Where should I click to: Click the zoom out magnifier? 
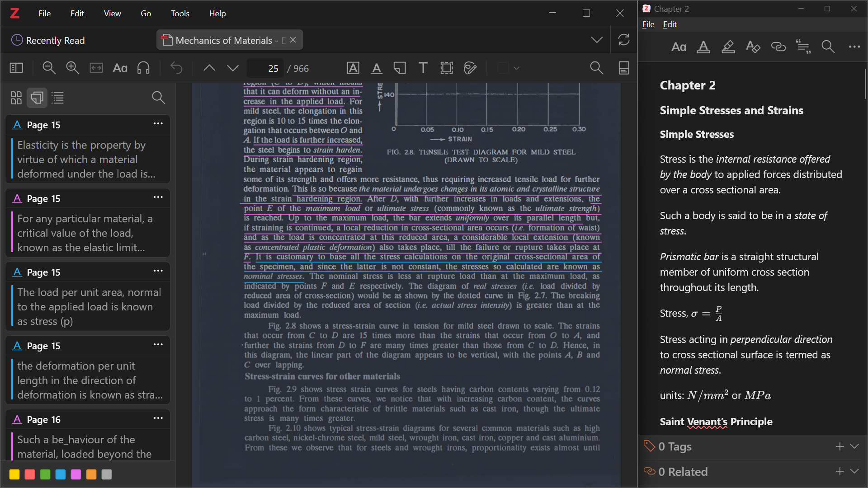click(49, 68)
